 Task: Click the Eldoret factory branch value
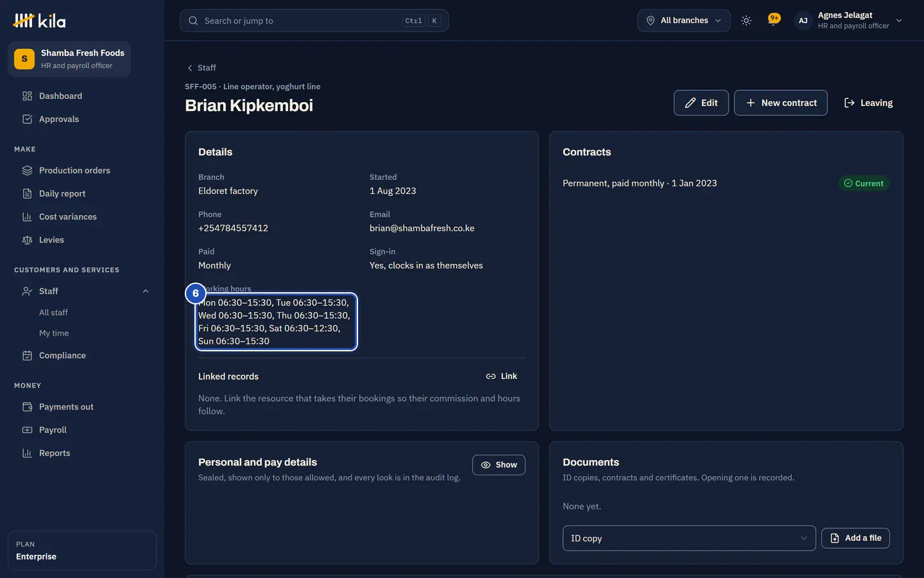[228, 191]
